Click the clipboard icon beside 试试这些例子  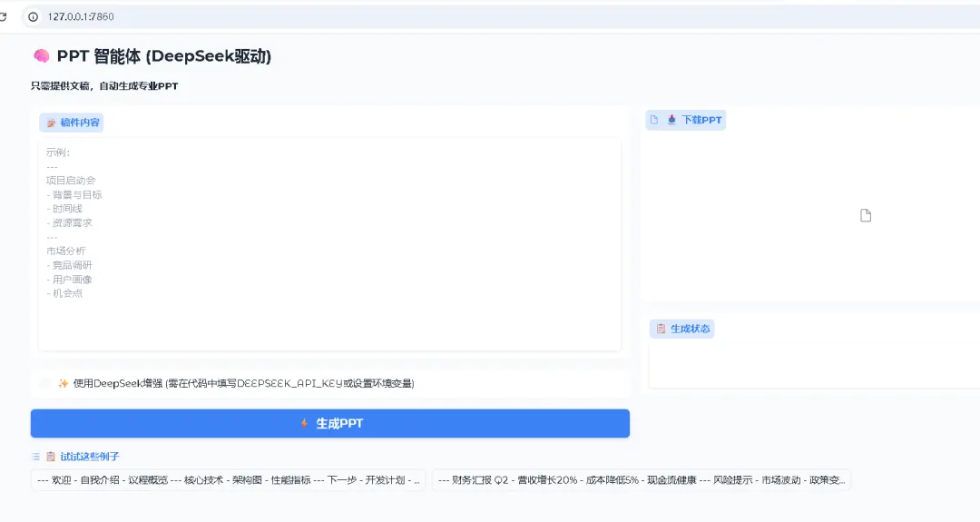click(51, 457)
